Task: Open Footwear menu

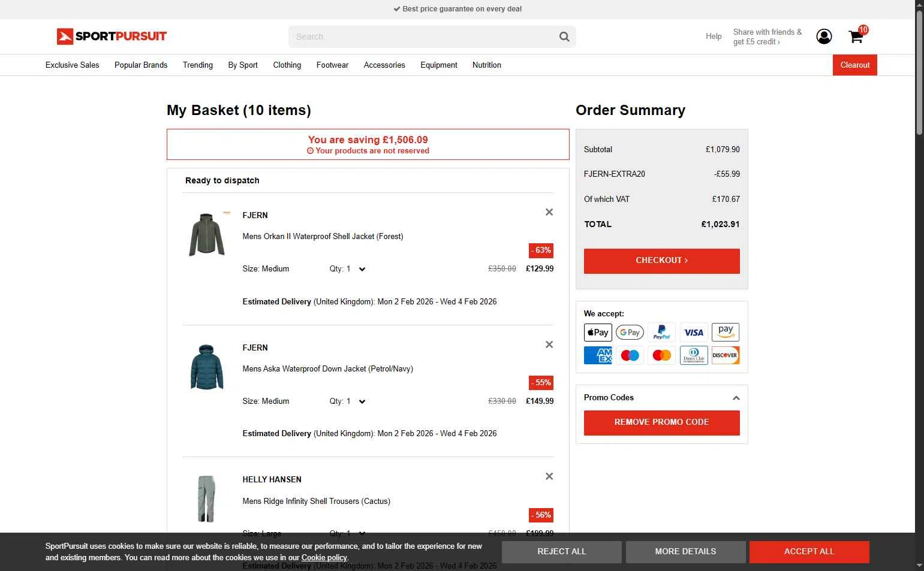Action: point(332,65)
